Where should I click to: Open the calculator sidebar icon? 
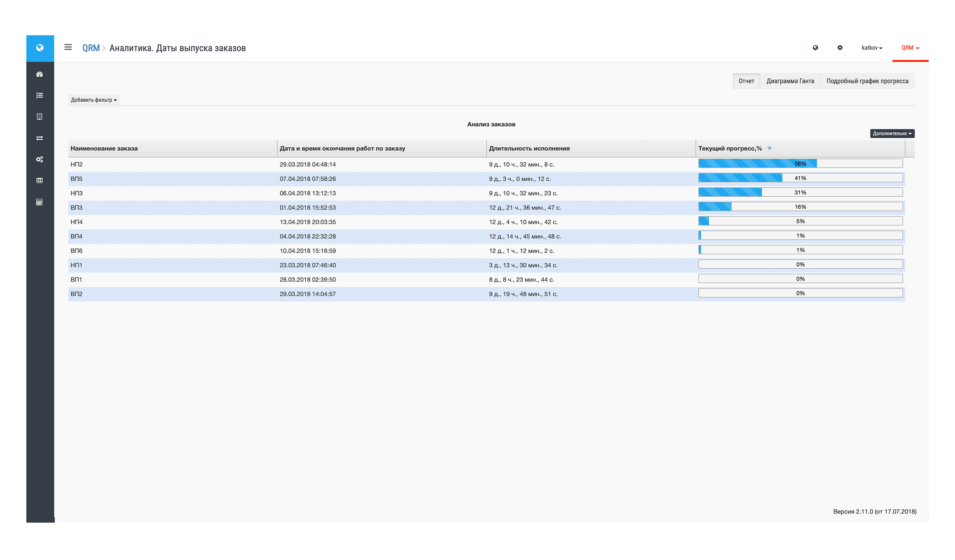pos(39,202)
